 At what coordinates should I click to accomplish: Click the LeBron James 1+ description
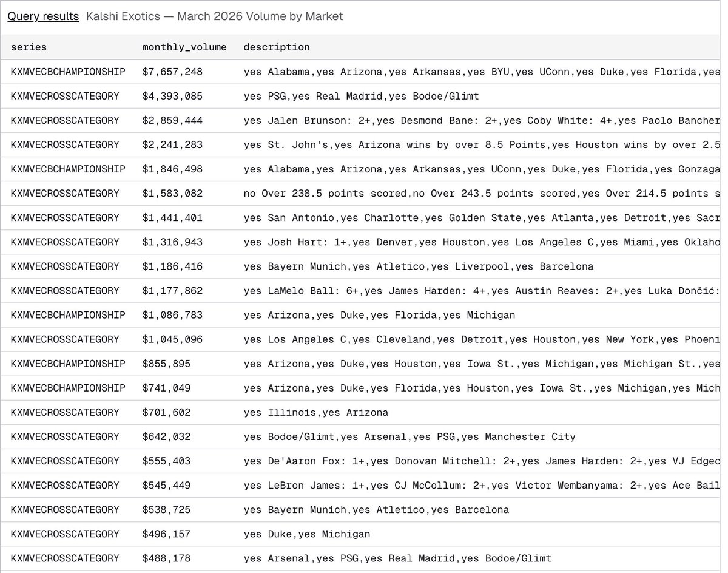[x=482, y=485]
